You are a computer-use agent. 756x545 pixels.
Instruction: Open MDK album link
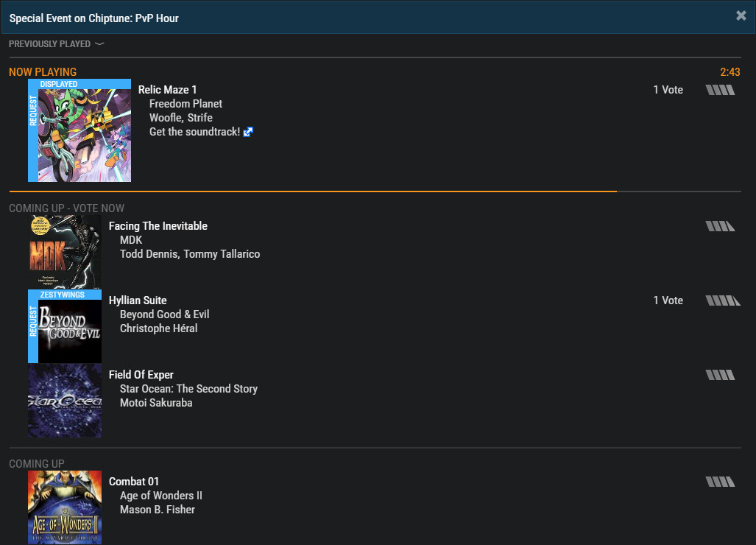click(x=131, y=239)
